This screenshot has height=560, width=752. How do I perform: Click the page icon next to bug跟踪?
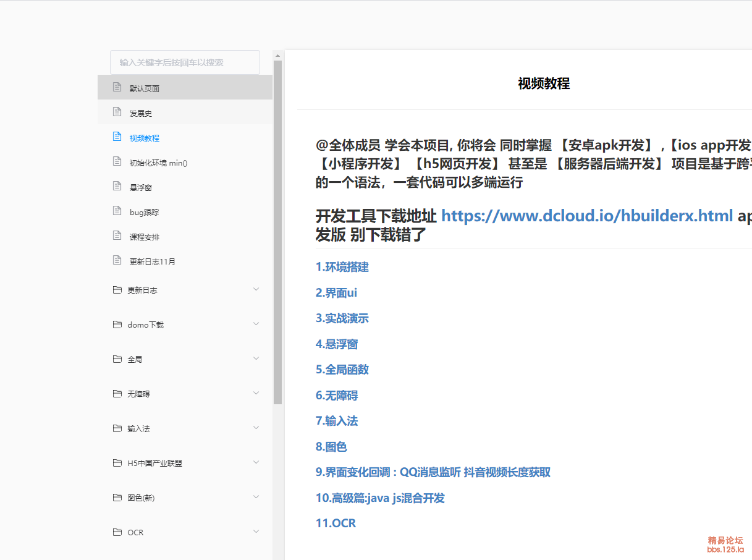[x=117, y=211]
